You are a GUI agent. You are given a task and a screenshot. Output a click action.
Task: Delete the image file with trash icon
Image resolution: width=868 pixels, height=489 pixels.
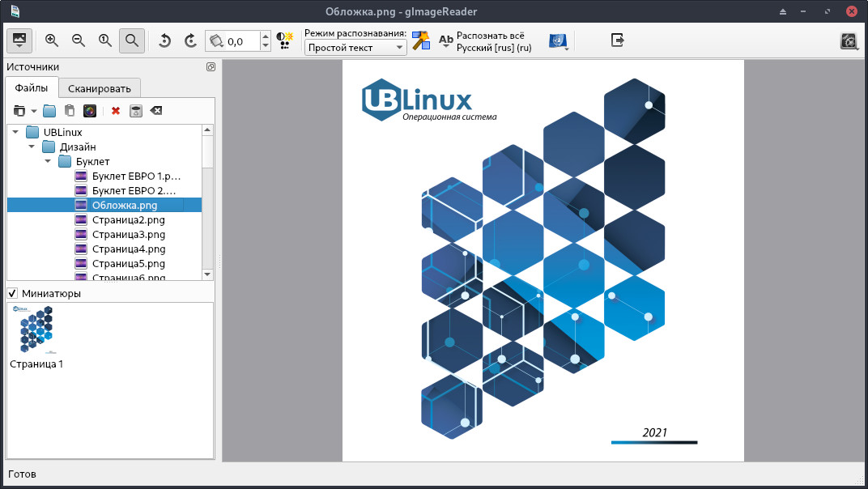136,111
